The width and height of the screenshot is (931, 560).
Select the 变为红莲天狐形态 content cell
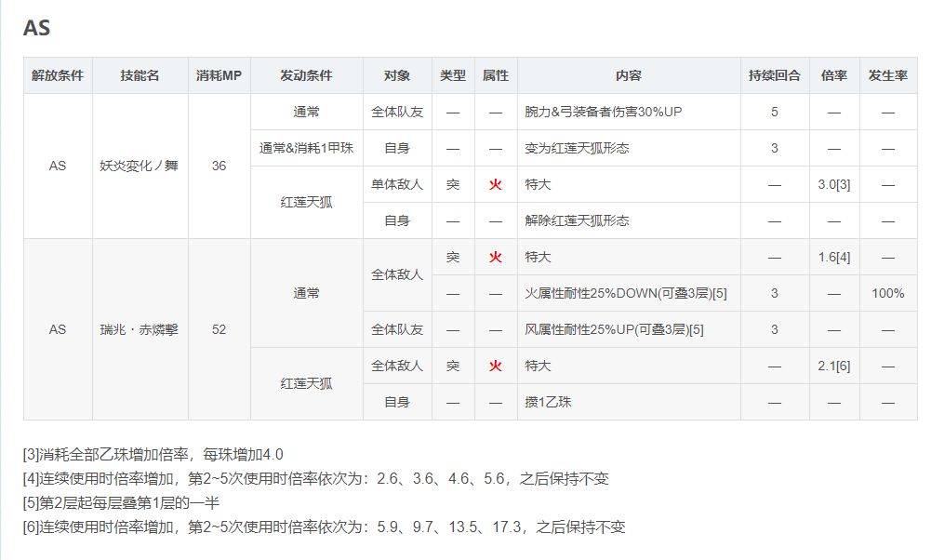pyautogui.click(x=629, y=148)
